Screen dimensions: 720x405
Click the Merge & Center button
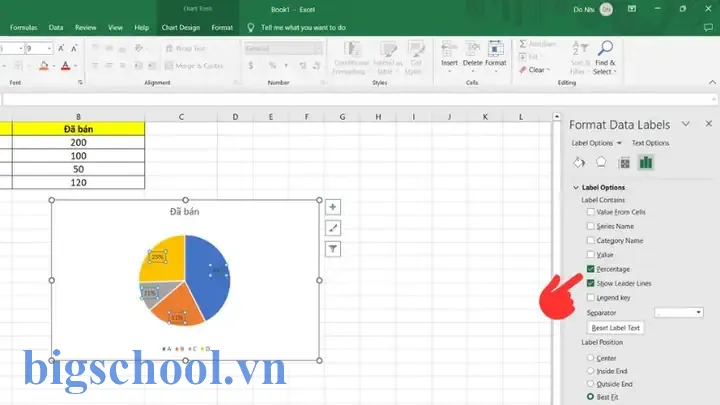click(x=194, y=66)
